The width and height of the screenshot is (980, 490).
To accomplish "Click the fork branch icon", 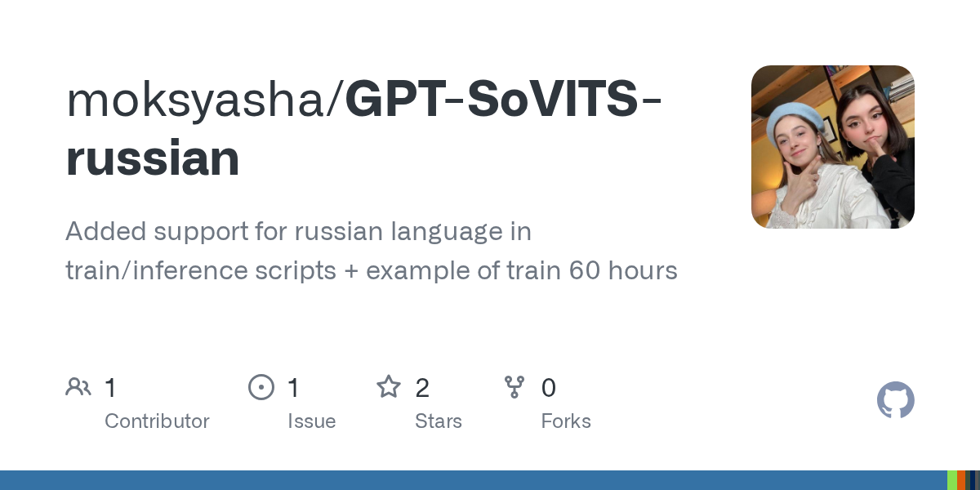I will click(x=514, y=387).
